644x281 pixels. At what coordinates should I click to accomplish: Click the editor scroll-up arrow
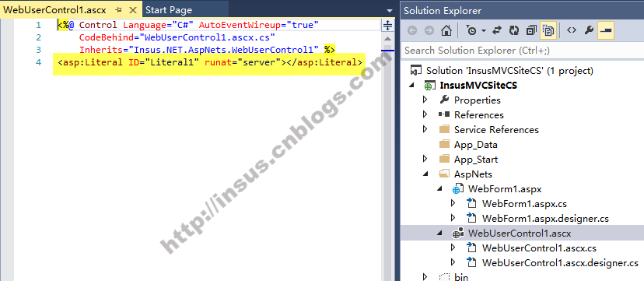tap(387, 40)
